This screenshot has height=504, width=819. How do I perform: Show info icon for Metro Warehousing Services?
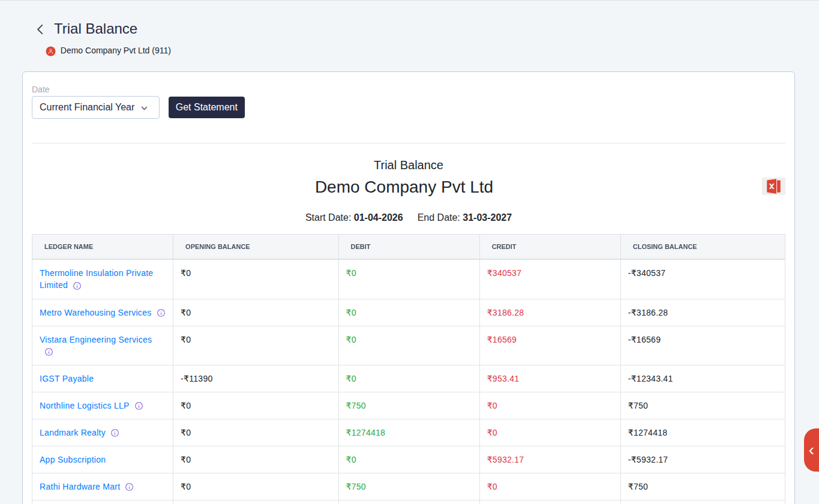(161, 313)
